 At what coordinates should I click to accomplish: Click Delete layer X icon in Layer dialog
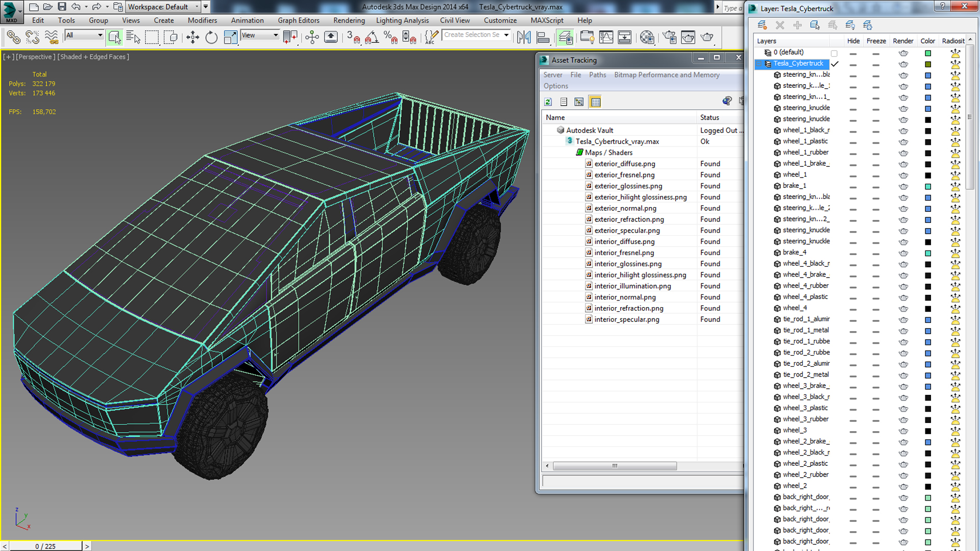[780, 25]
